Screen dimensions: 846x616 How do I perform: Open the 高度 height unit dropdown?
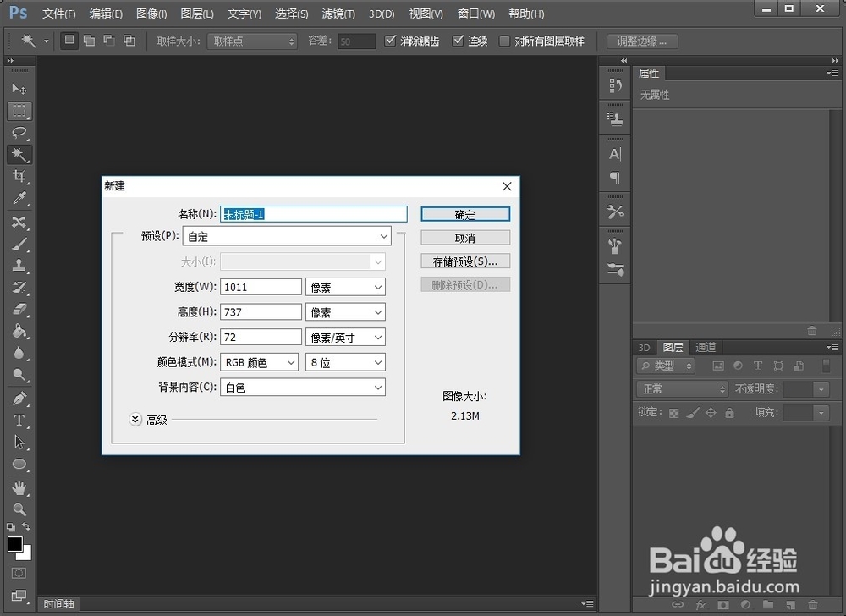click(345, 312)
